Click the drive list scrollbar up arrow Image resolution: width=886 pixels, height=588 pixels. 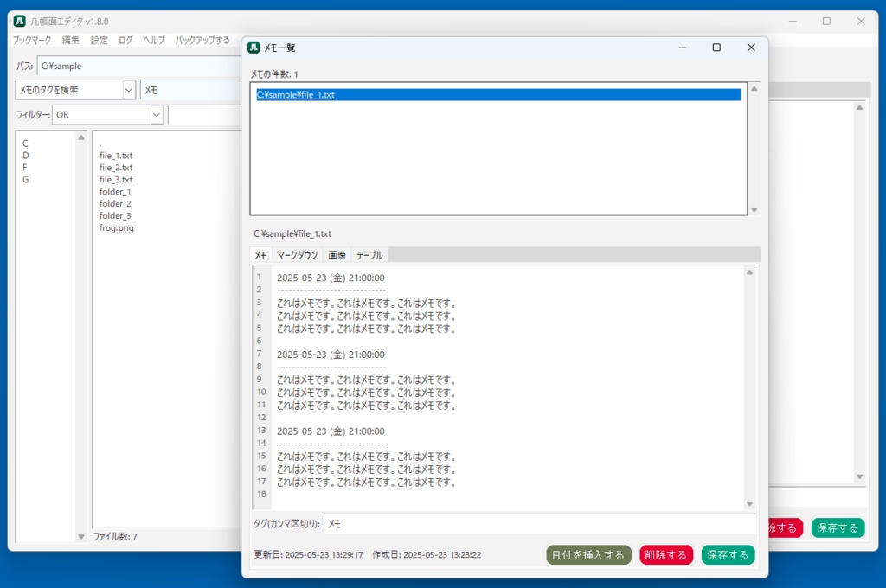[x=80, y=137]
